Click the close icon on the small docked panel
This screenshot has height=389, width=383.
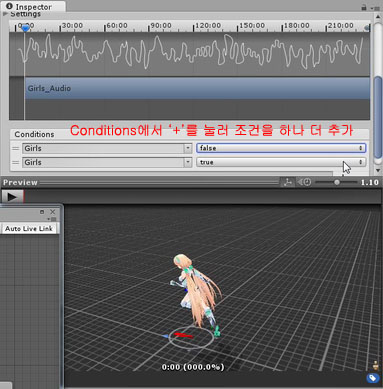[53, 212]
